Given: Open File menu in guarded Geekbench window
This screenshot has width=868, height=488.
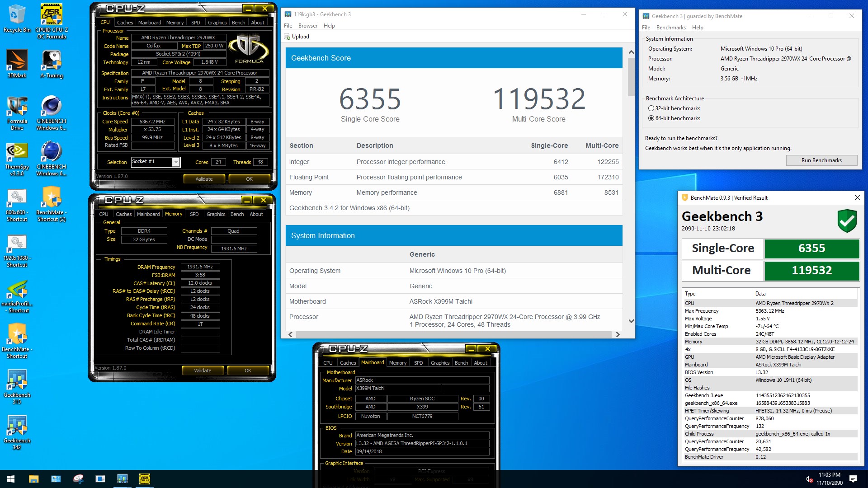Looking at the screenshot, I should [x=646, y=28].
